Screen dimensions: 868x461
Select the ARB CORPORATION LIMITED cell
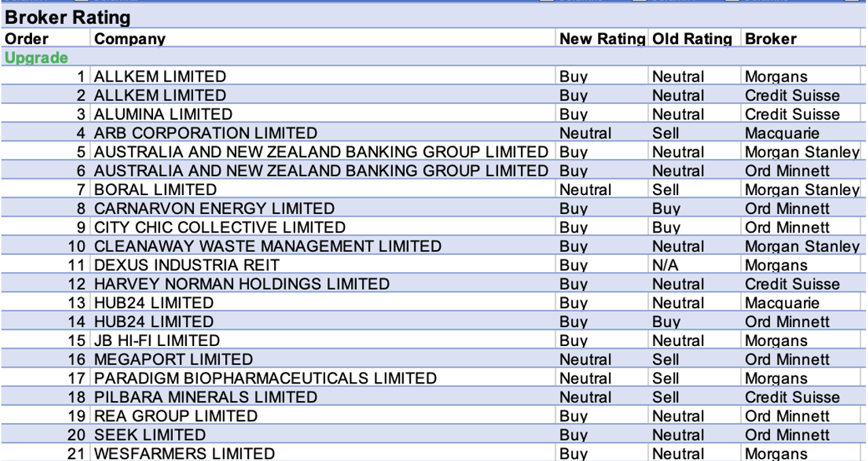coord(205,133)
